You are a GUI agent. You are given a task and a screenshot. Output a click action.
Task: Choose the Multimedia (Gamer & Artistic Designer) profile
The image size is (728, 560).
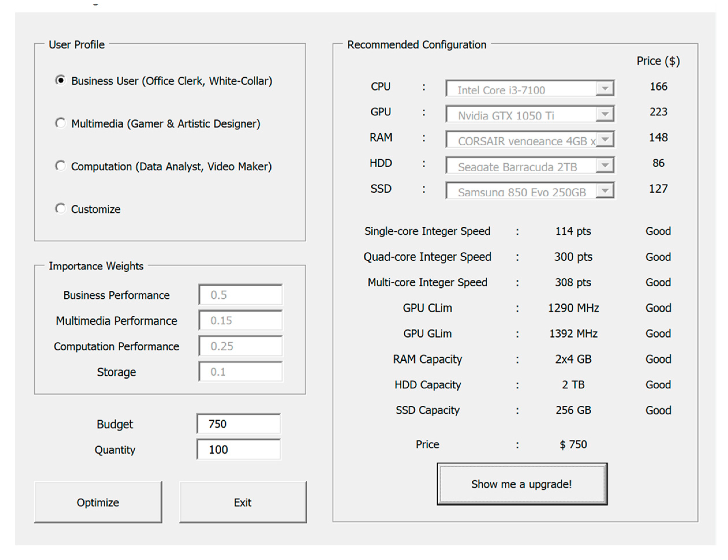click(x=60, y=123)
